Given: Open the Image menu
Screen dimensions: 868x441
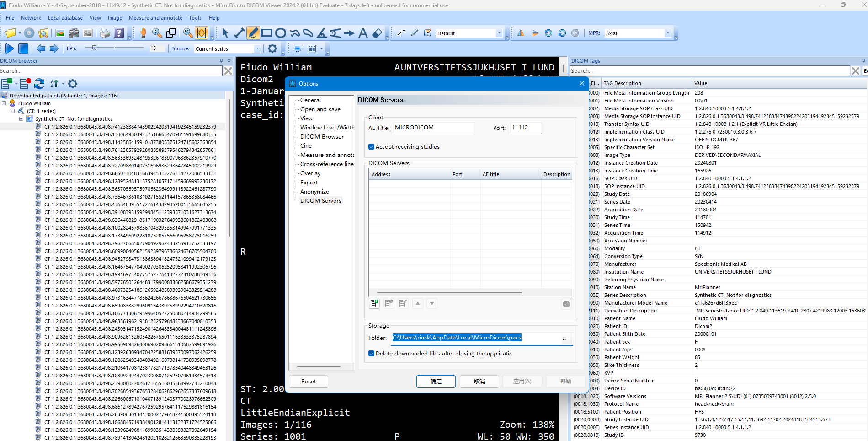Looking at the screenshot, I should tap(115, 18).
